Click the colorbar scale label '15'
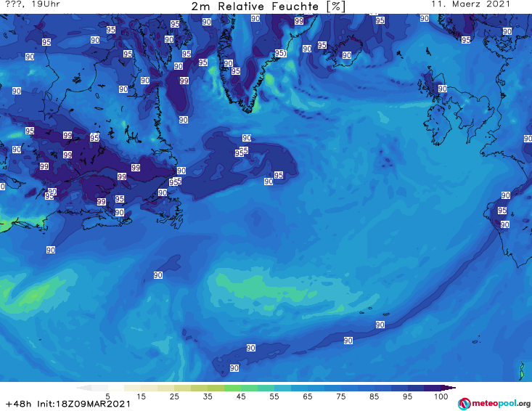 141,396
